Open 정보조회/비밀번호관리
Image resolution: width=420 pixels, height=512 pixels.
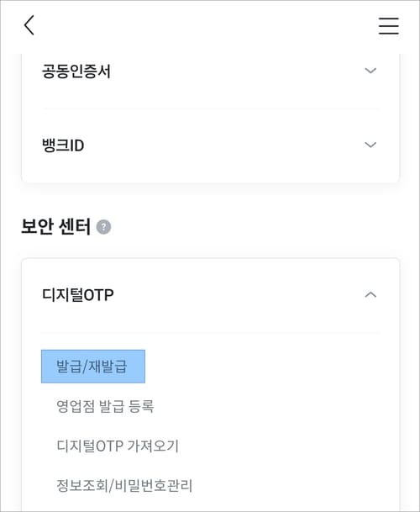[124, 486]
